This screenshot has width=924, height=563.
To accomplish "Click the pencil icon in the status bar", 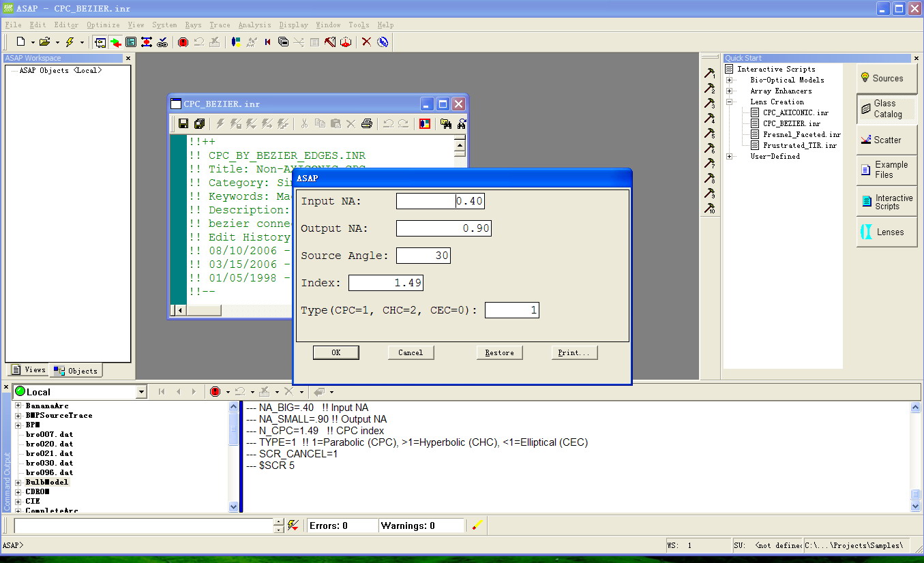I will [x=477, y=525].
